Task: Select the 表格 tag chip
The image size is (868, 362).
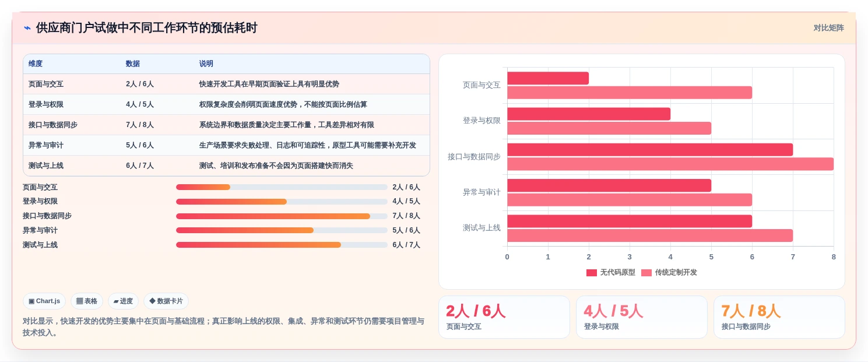Action: click(87, 301)
